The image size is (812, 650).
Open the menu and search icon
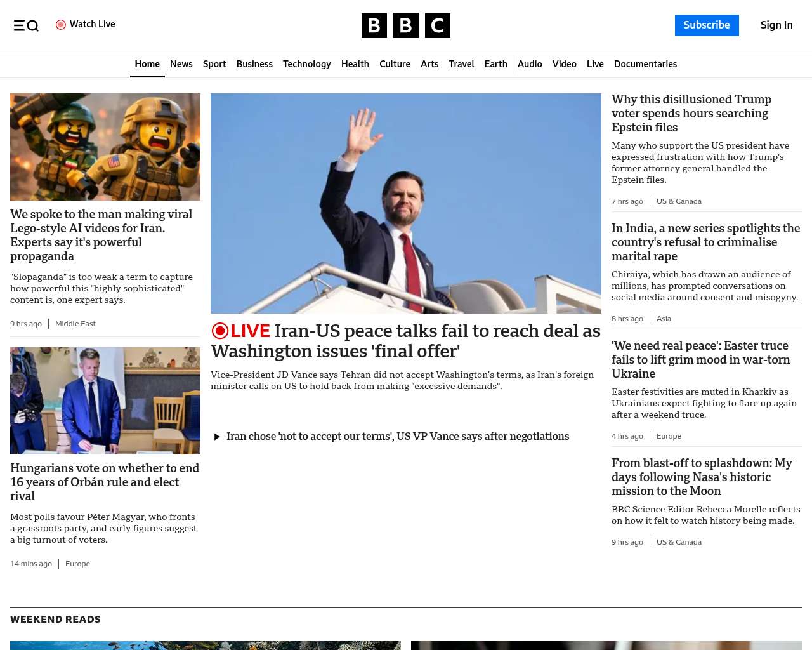coord(26,25)
